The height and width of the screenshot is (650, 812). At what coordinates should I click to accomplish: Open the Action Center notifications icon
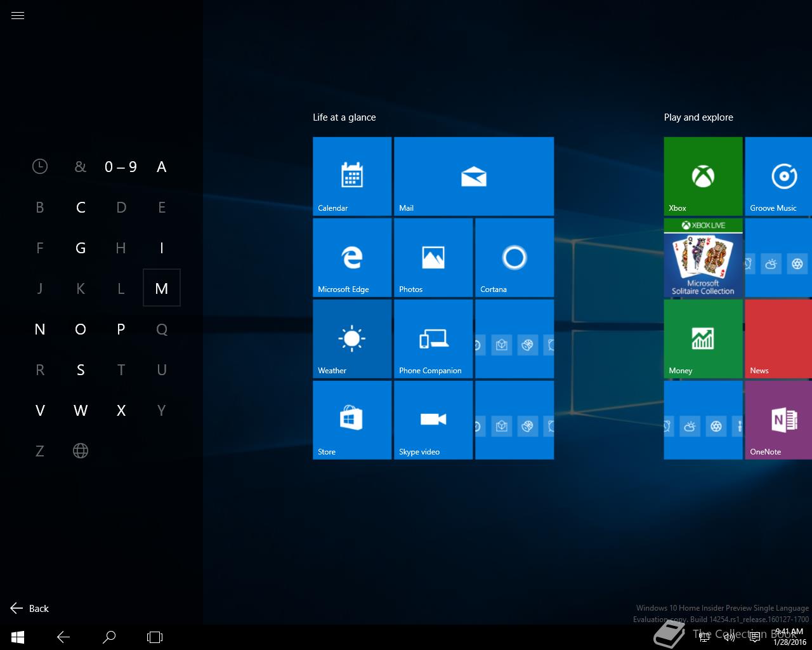(x=755, y=637)
